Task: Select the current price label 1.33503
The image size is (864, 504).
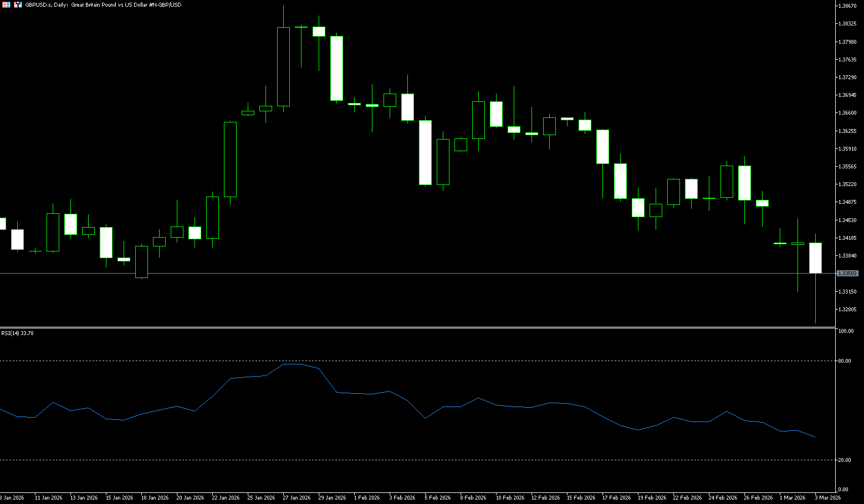Action: 847,274
